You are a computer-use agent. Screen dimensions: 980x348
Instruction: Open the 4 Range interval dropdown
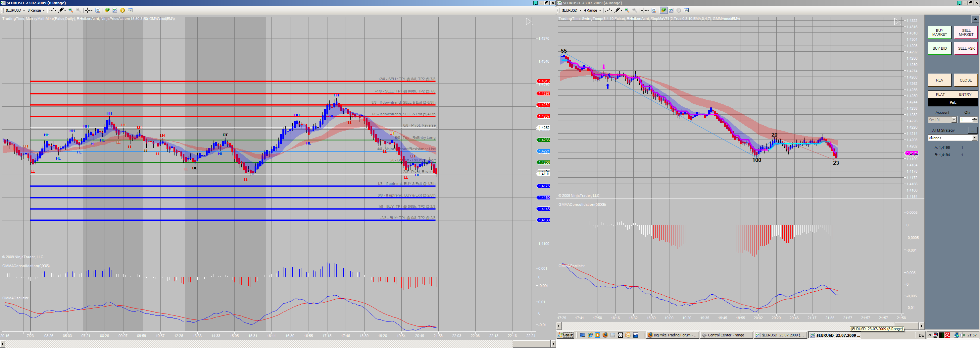click(592, 10)
